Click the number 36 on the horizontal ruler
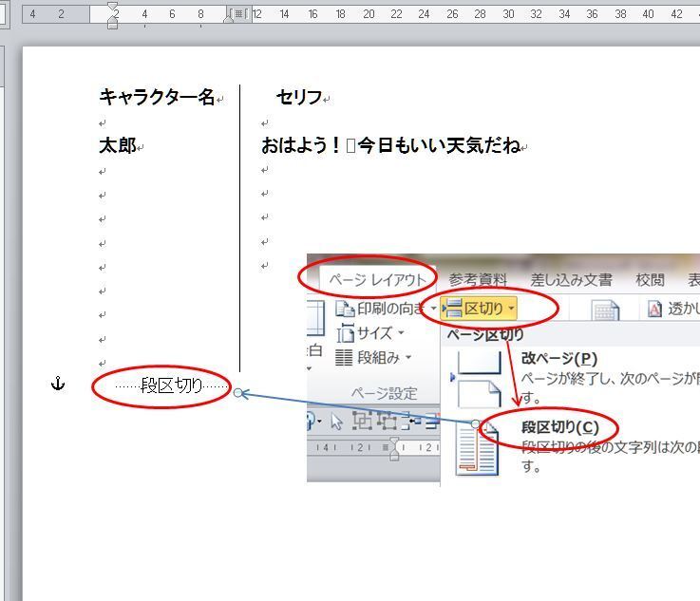Viewport: 700px width, 601px height. [592, 14]
